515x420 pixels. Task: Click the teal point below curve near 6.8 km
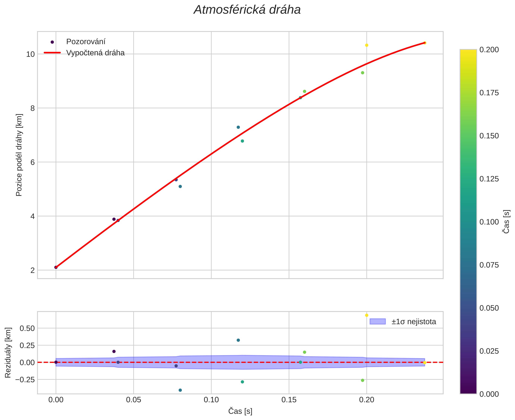click(242, 141)
